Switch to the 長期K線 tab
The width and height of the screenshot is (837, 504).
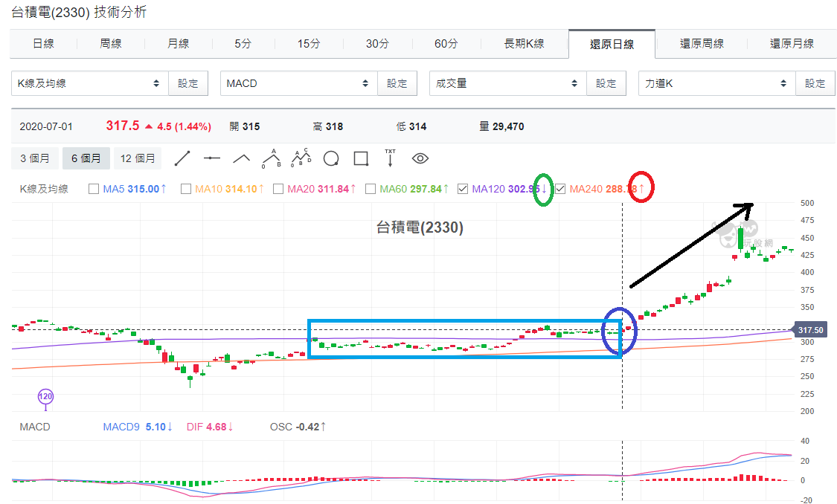(x=525, y=44)
